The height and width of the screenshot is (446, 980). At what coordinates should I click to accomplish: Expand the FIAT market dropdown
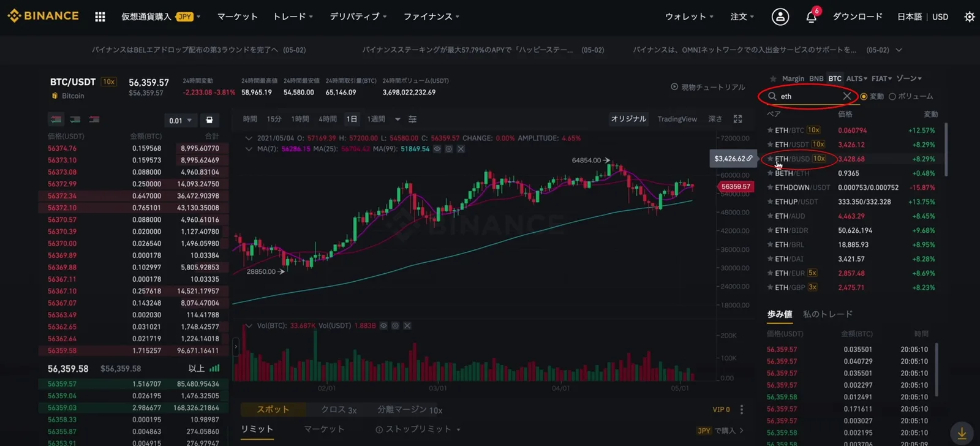coord(881,78)
